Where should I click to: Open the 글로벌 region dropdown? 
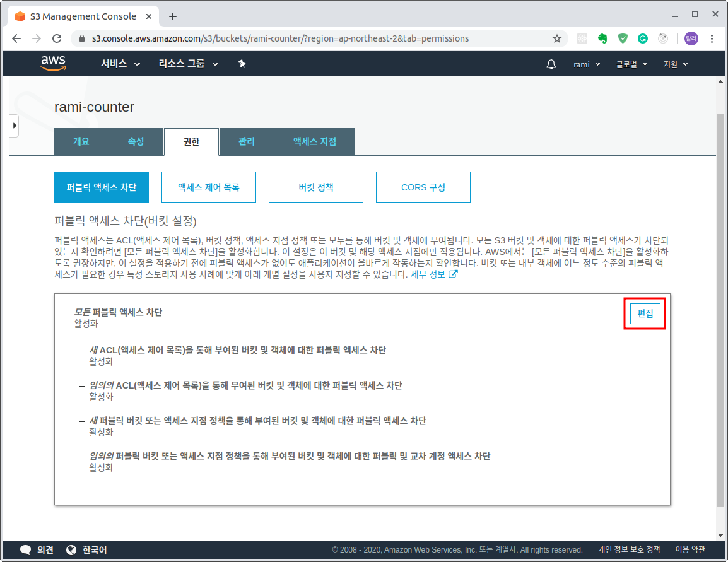(631, 64)
